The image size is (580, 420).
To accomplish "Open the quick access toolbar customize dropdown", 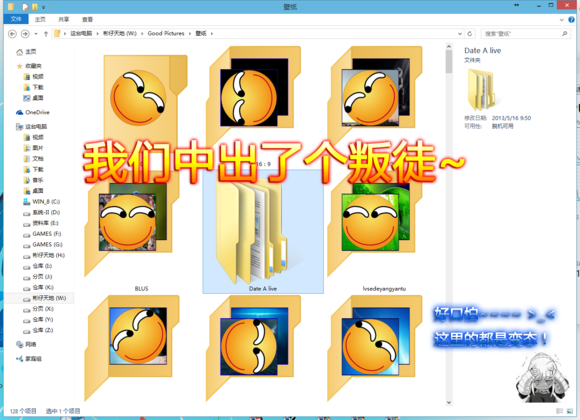I will (44, 7).
